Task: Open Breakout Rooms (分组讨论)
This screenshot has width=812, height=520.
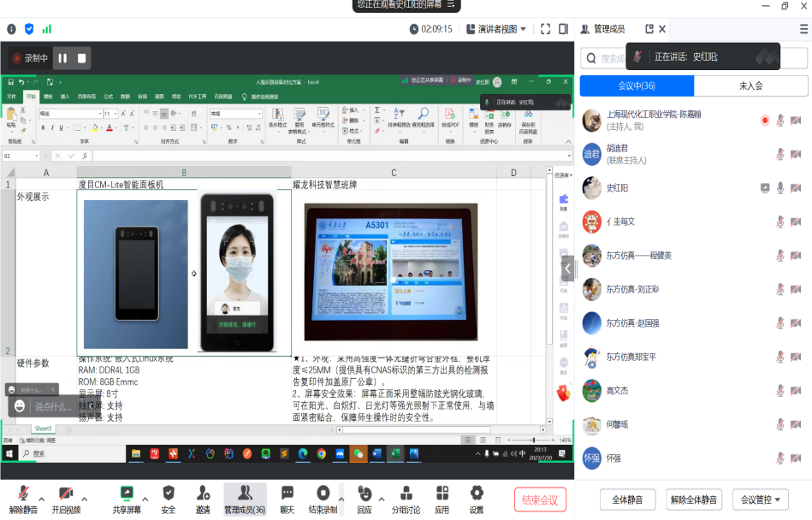Action: [407, 497]
